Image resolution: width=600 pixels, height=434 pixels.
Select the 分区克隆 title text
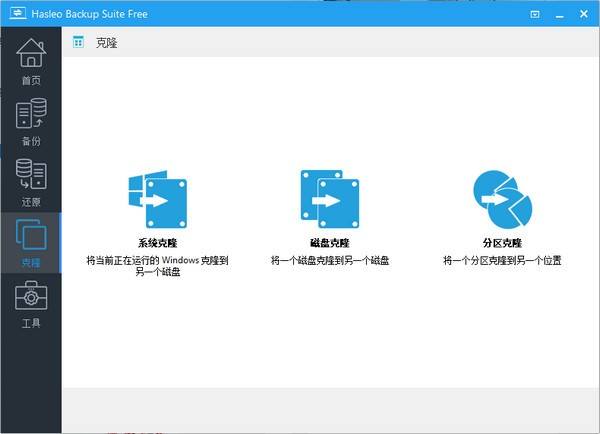[x=501, y=243]
